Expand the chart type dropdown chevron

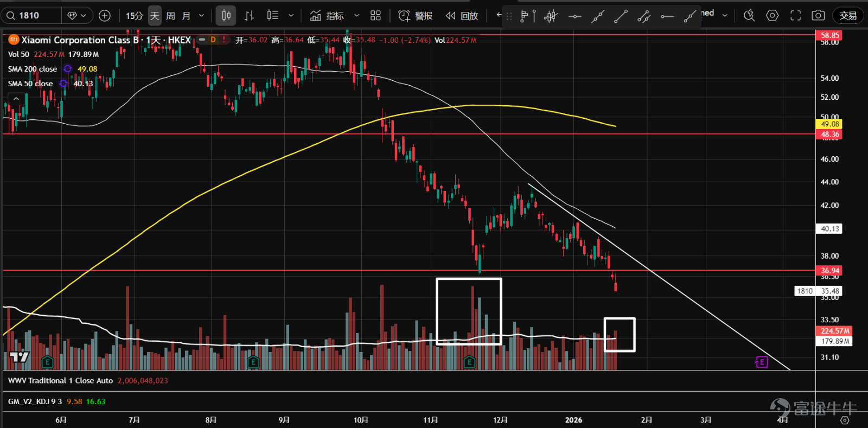click(291, 16)
